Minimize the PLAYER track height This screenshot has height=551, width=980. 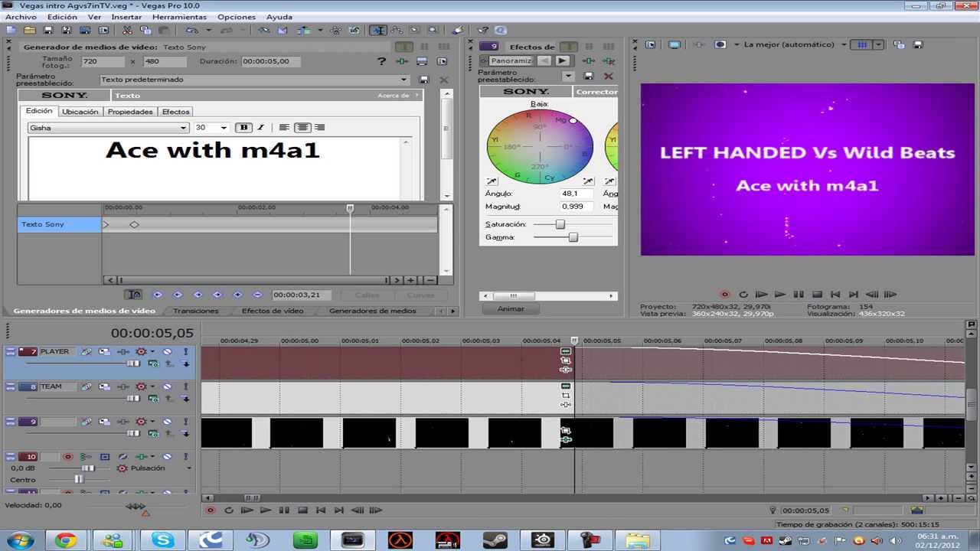point(11,351)
